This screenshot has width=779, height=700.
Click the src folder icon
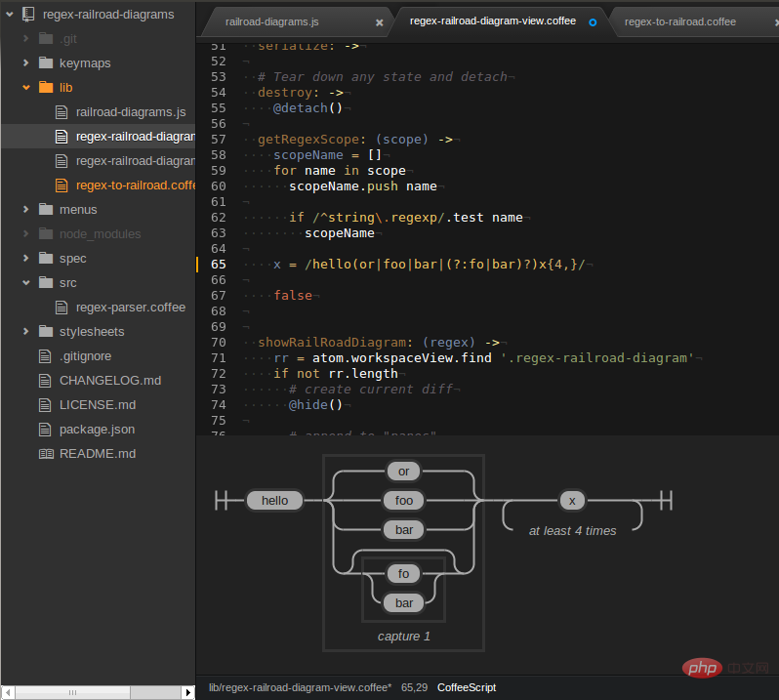(46, 282)
